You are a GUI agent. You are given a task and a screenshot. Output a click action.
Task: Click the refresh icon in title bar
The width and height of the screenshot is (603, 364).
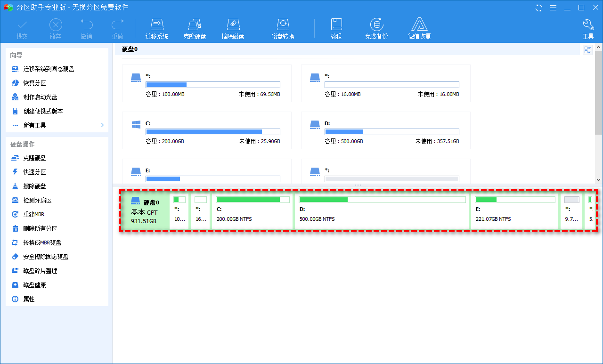(539, 8)
